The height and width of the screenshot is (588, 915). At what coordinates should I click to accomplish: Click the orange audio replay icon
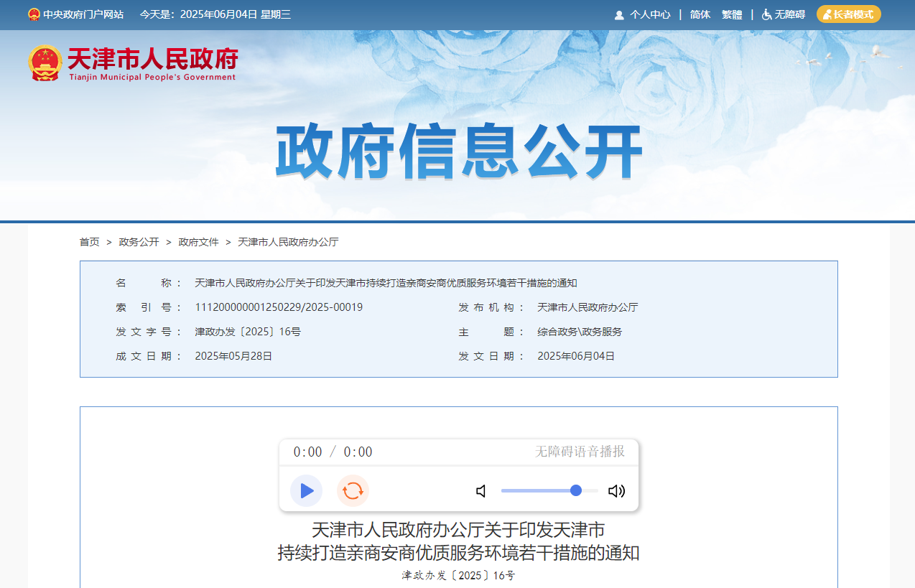[353, 491]
